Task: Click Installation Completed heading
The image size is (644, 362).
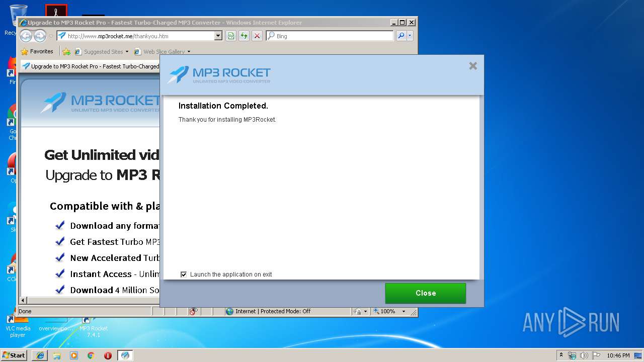Action: point(223,106)
